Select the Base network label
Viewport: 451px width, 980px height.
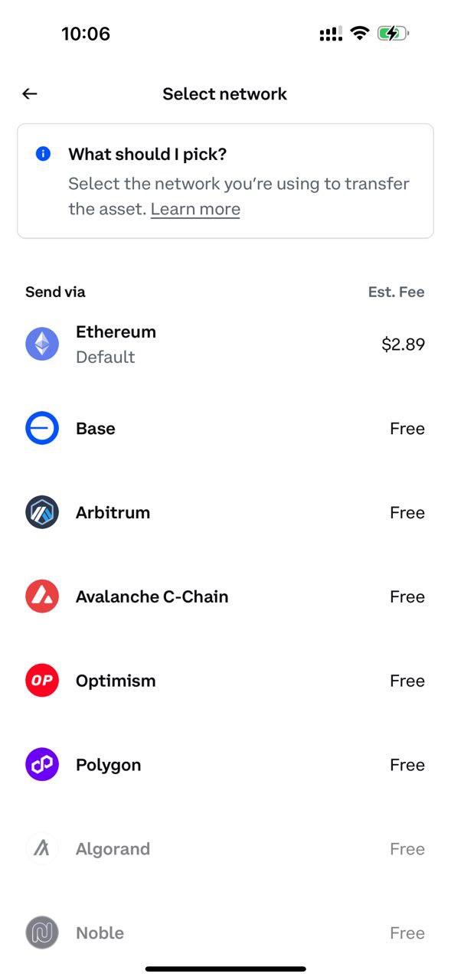tap(96, 429)
